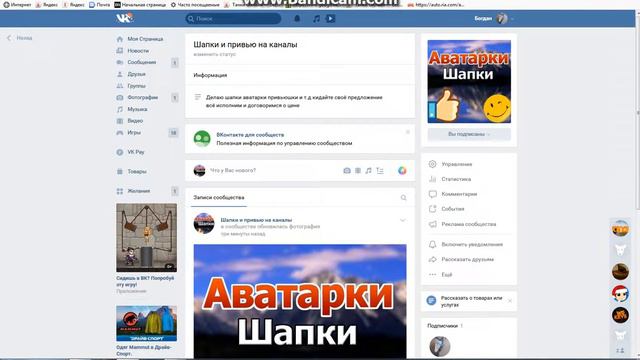This screenshot has width=640, height=360.
Task: Open the game ad thumbnail in sidebar
Action: point(147,238)
